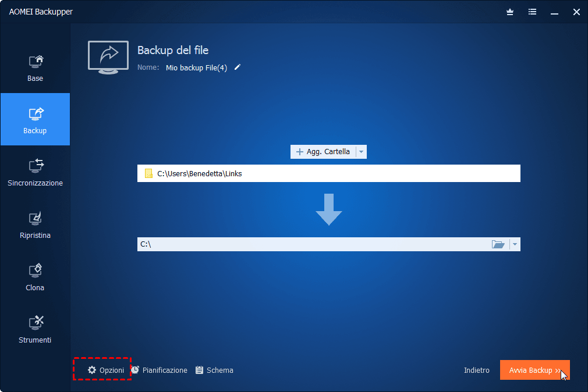Image resolution: width=588 pixels, height=392 pixels.
Task: Switch to the Clona section
Action: pyautogui.click(x=36, y=277)
